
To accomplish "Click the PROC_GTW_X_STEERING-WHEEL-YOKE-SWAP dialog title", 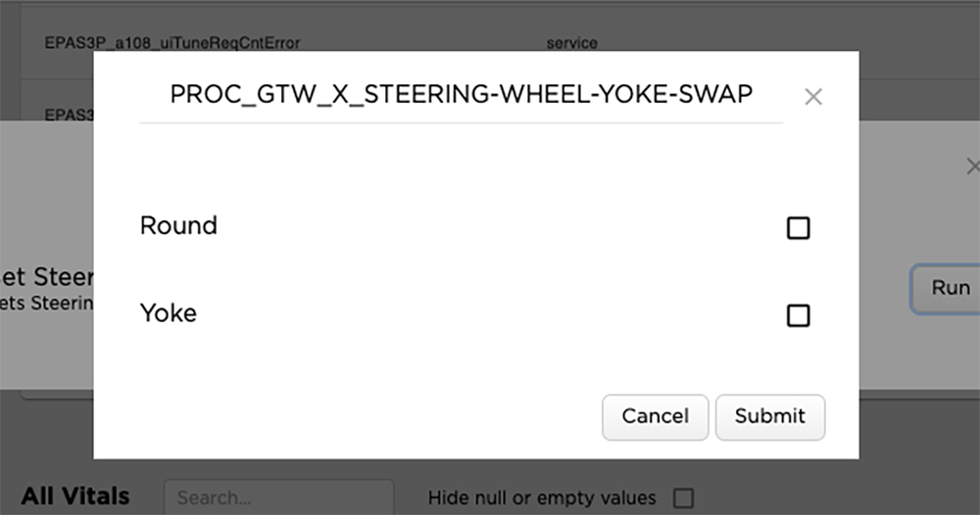I will (x=461, y=95).
